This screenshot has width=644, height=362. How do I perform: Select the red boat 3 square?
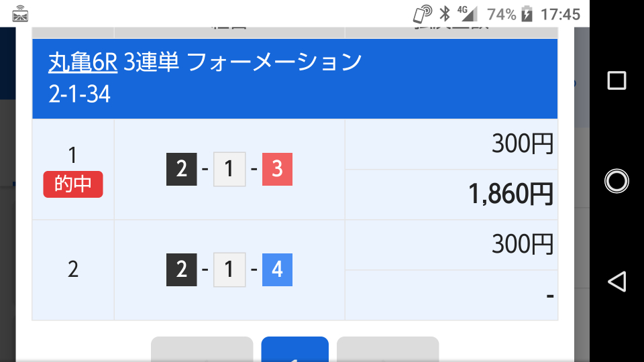277,169
